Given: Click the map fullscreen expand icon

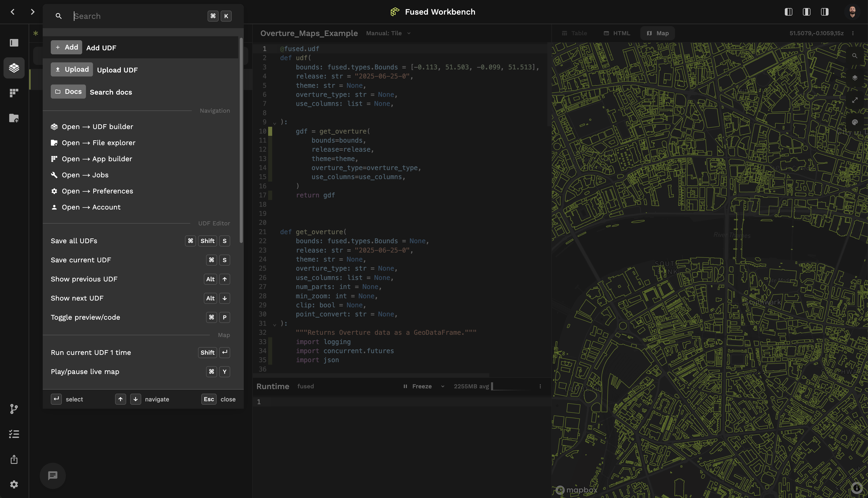Looking at the screenshot, I should pos(855,100).
